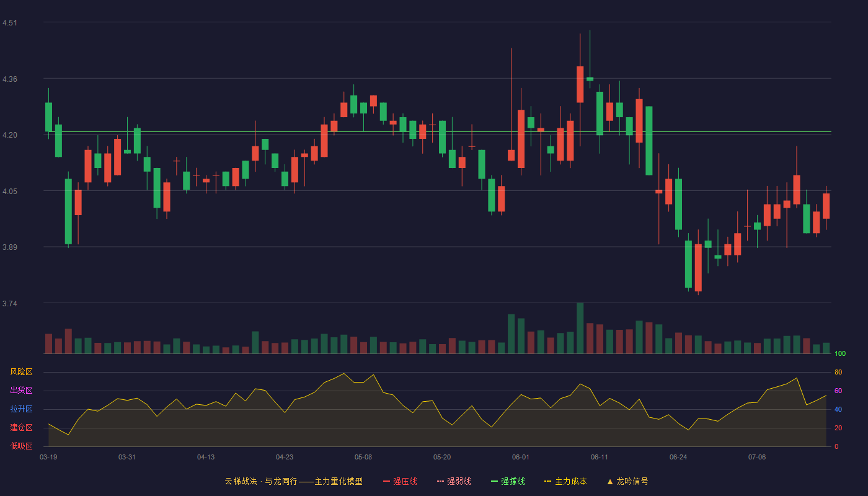
Task: Click the 05-20 date axis label
Action: [x=442, y=457]
